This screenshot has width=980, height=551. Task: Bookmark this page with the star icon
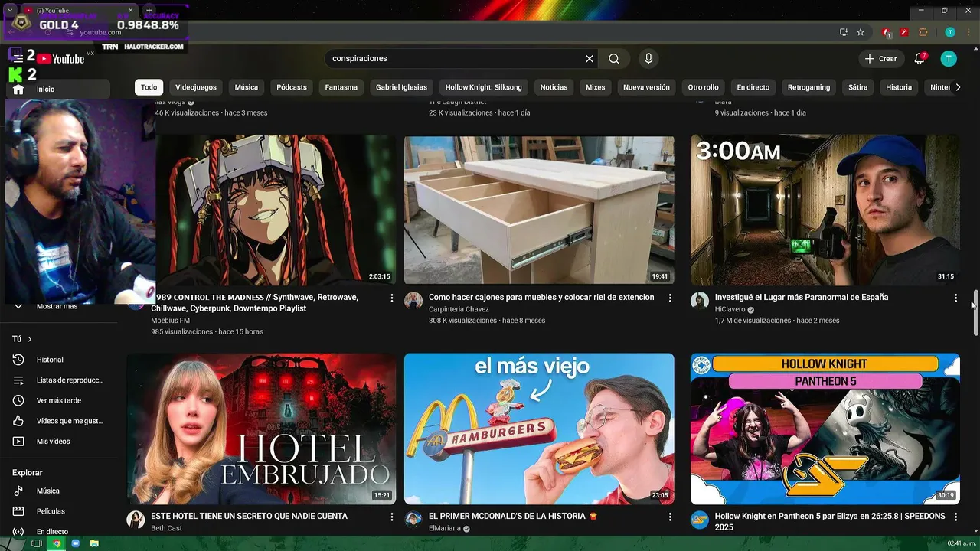(x=861, y=32)
